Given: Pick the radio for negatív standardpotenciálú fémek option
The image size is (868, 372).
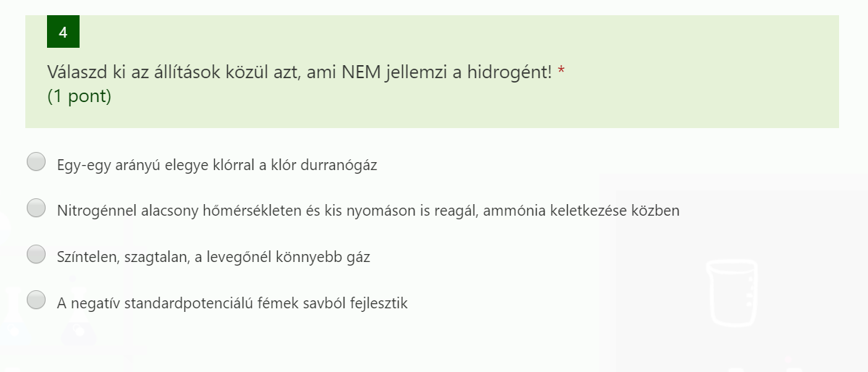Looking at the screenshot, I should point(36,300).
